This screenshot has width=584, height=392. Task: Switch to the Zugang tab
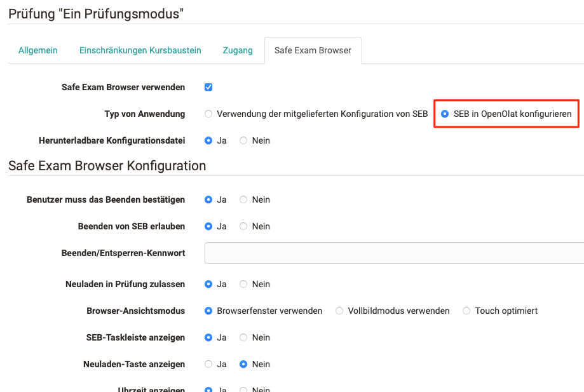coord(237,50)
